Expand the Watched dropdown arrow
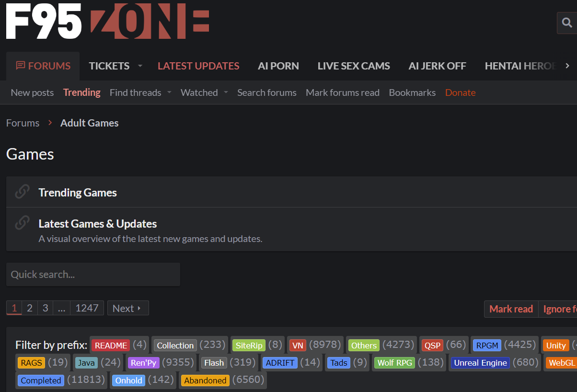Viewport: 577px width, 392px height. tap(226, 92)
